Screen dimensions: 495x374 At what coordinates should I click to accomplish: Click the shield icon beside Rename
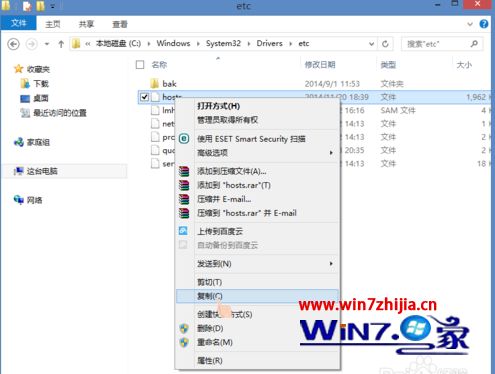(x=184, y=342)
